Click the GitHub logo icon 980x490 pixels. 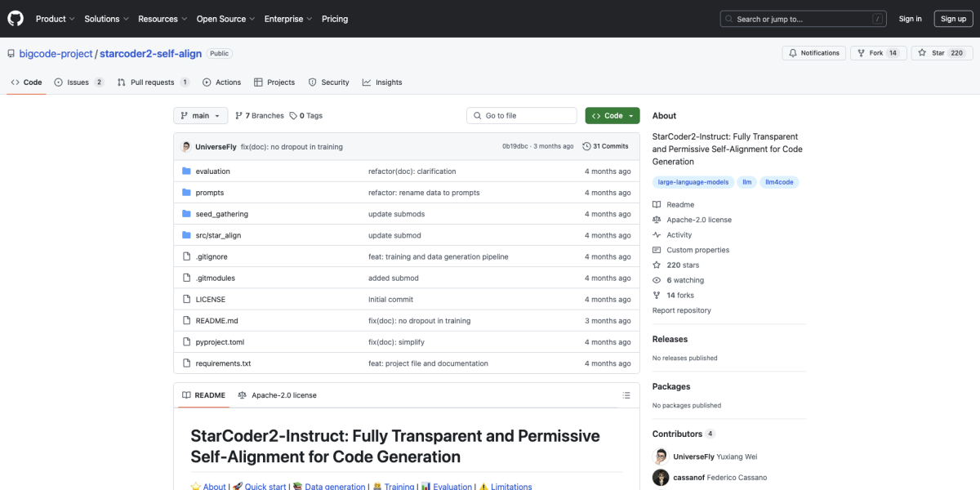pos(16,19)
